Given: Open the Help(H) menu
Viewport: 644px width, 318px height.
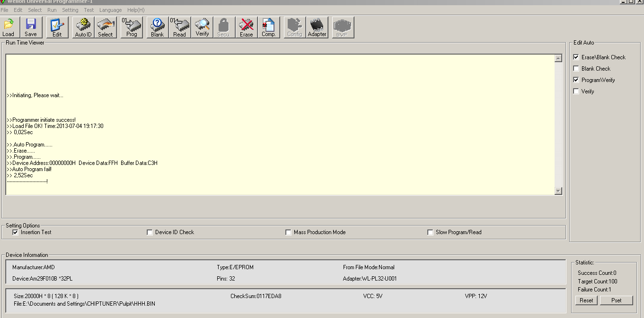Looking at the screenshot, I should [136, 10].
